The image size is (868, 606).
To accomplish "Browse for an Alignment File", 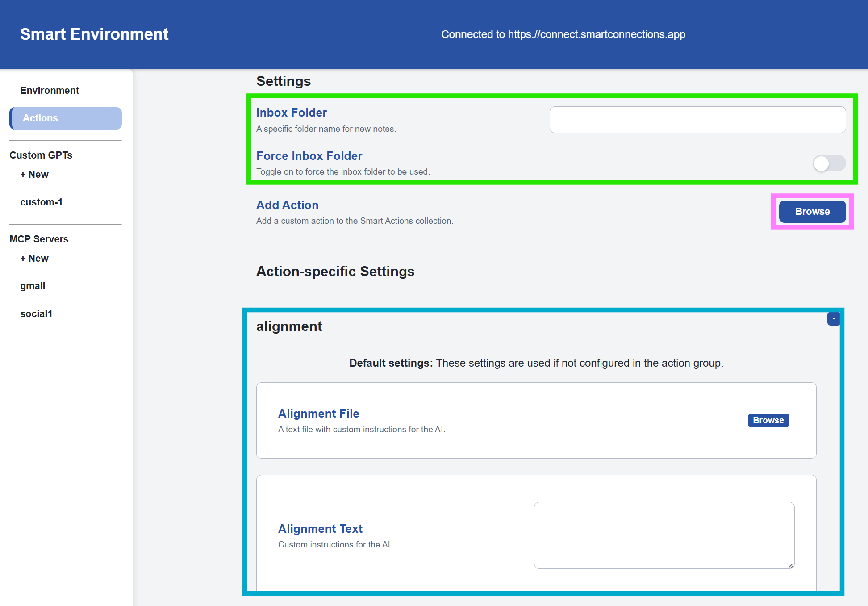I will [x=768, y=420].
